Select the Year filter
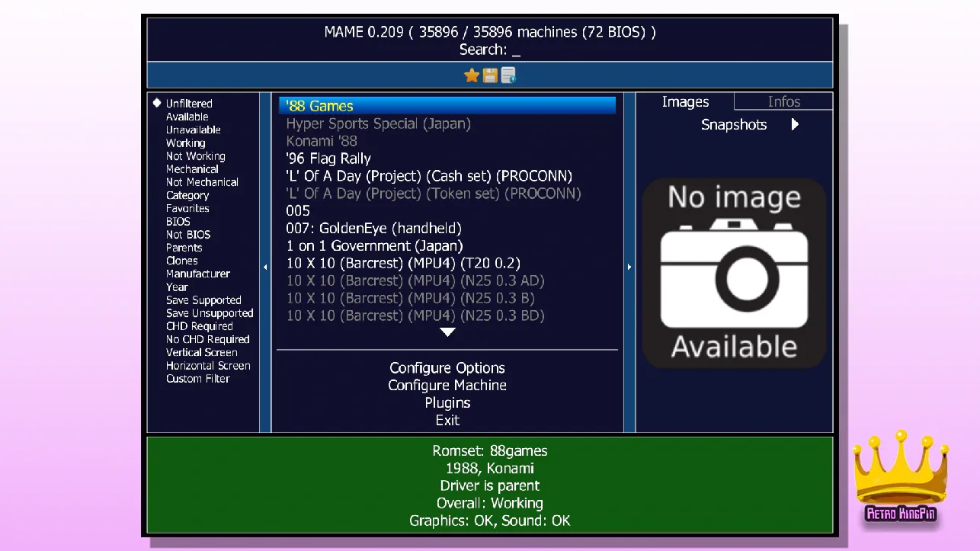The height and width of the screenshot is (551, 980). [x=177, y=287]
